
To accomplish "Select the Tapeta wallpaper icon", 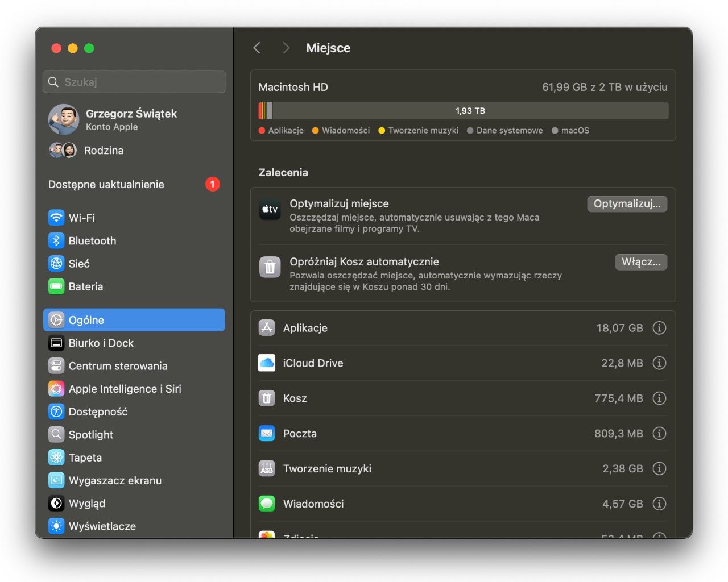I will coord(56,457).
